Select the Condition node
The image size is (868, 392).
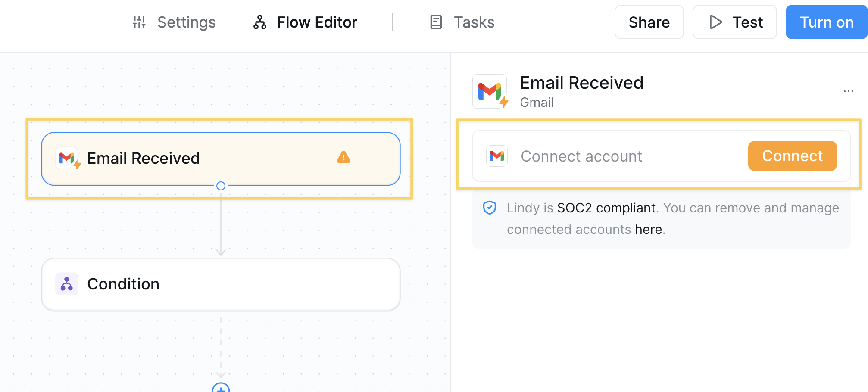221,284
